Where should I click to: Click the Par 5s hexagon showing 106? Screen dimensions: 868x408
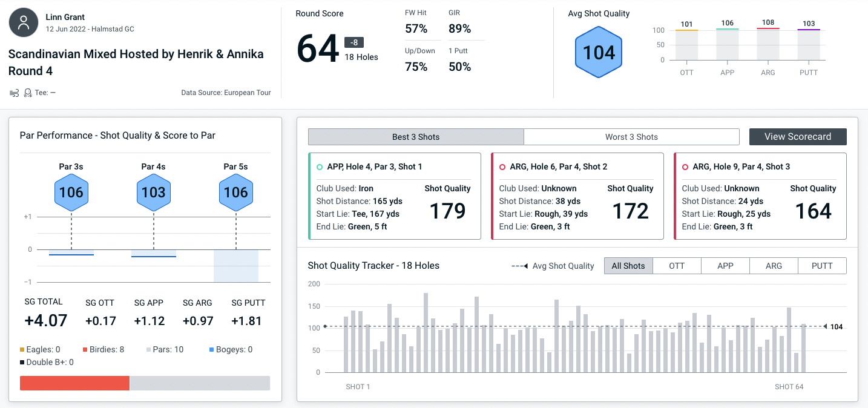pos(236,192)
